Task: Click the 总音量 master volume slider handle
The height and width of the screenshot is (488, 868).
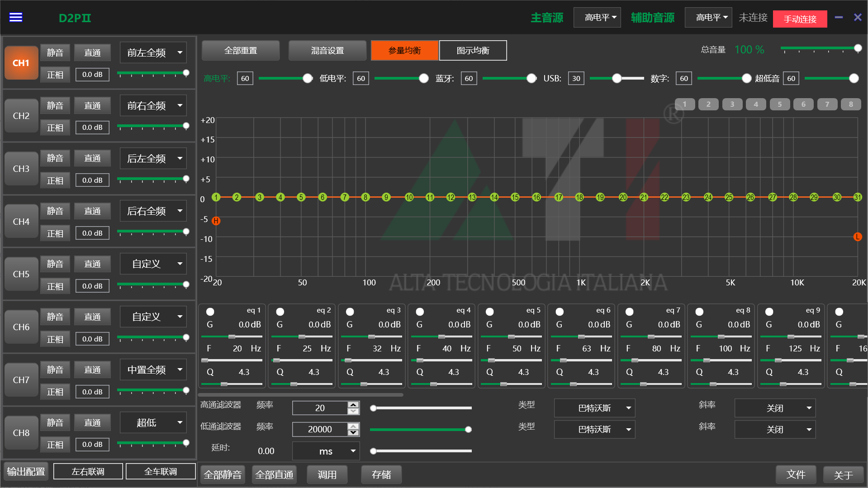Action: [x=858, y=48]
